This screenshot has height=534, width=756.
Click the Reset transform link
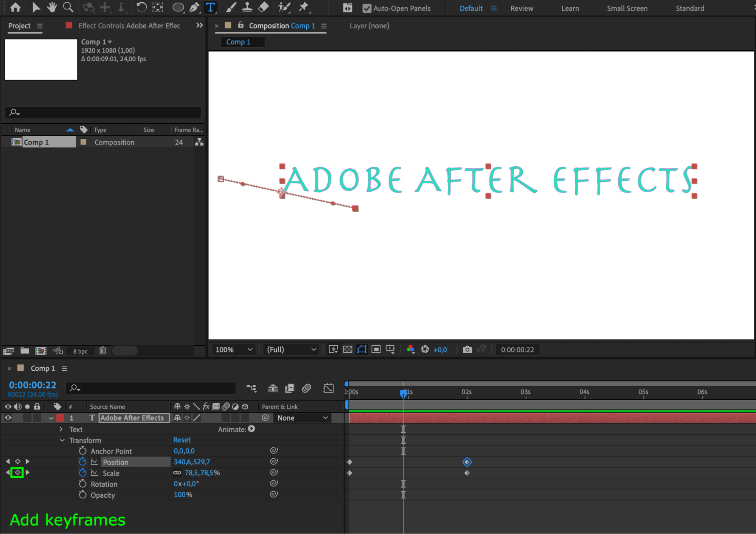[182, 440]
